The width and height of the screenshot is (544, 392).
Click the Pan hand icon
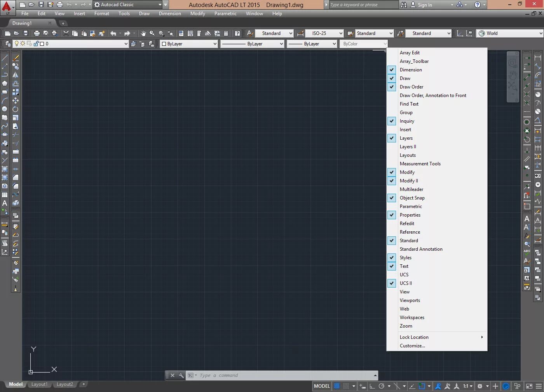pyautogui.click(x=143, y=33)
